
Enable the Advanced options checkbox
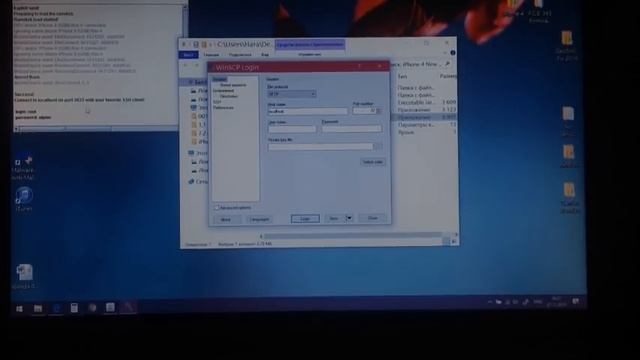[217, 207]
